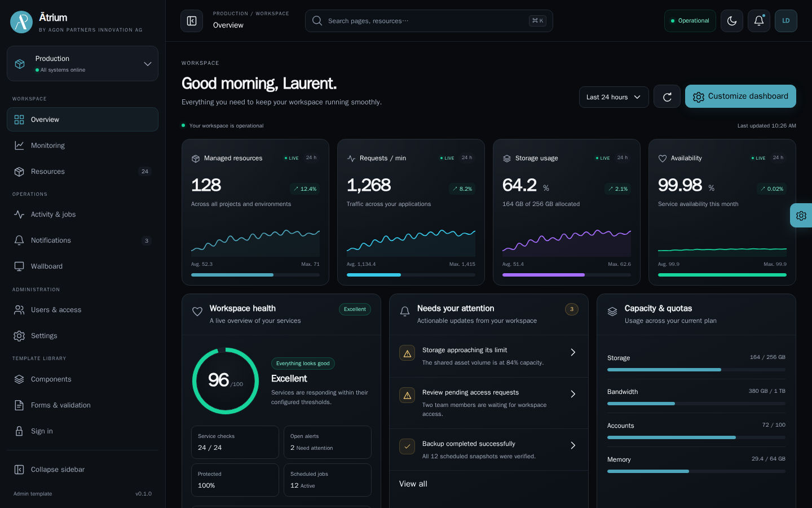
Task: Click the LD user avatar
Action: point(786,21)
